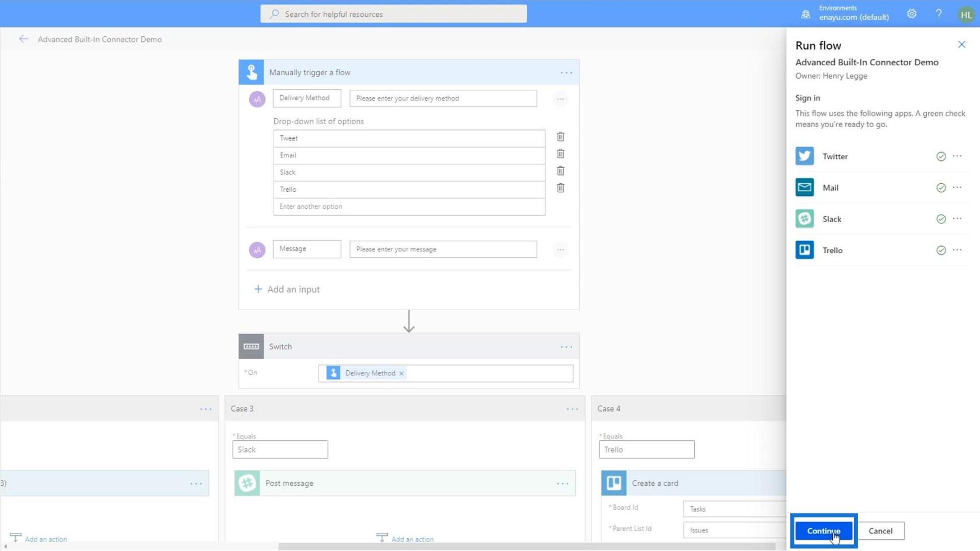The image size is (980, 551).
Task: Click the Twitter app icon in Run flow
Action: 804,156
